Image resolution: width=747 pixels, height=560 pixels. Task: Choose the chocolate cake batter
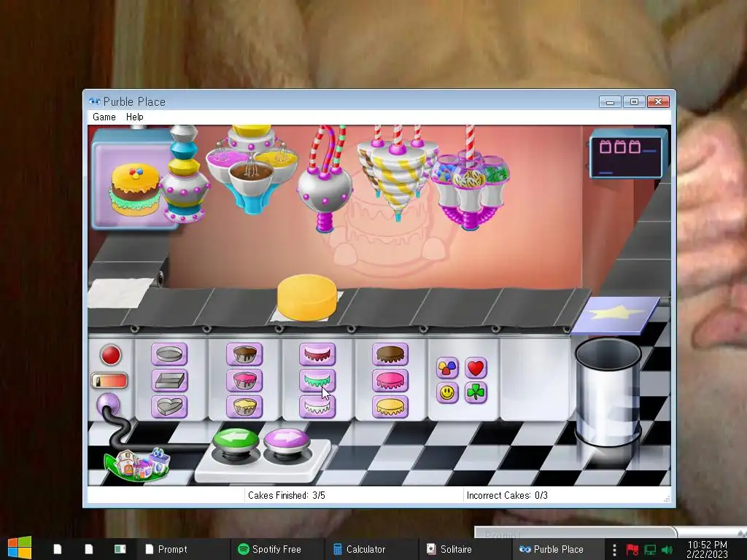point(244,354)
